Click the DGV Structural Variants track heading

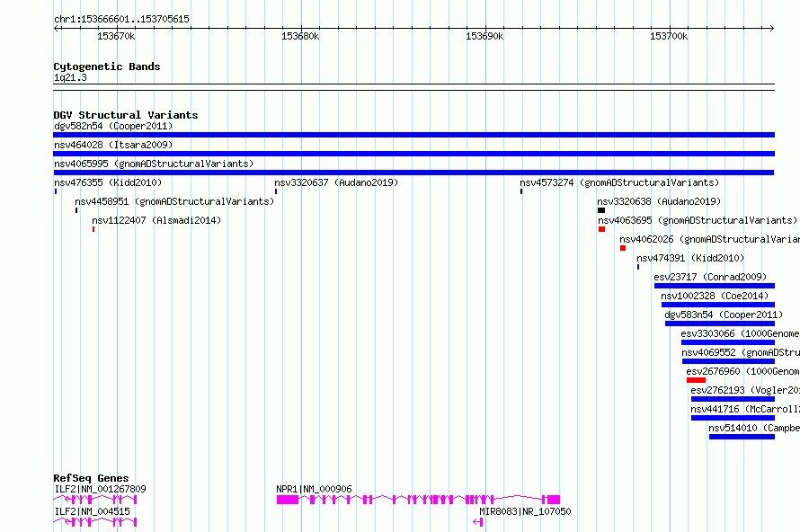coord(126,115)
